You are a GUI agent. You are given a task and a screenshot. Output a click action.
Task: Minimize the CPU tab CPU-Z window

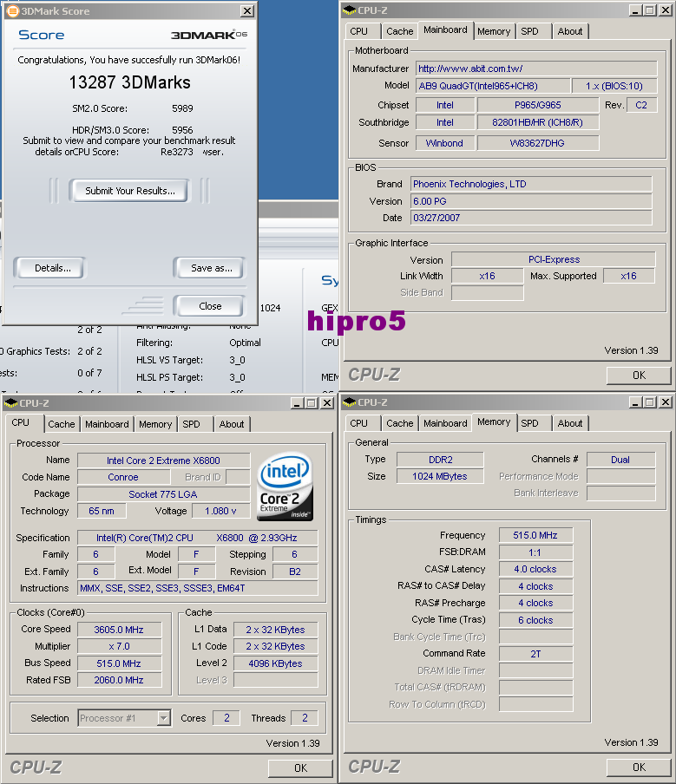297,403
